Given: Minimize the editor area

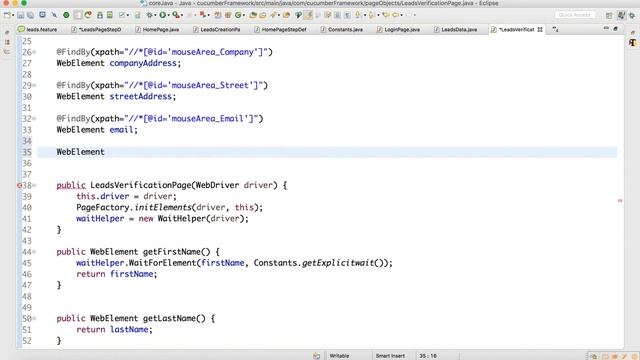Looking at the screenshot, I should 606,28.
